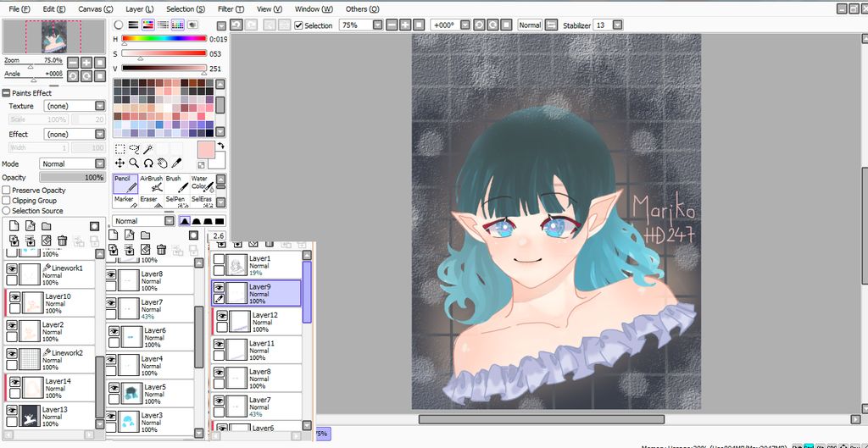
Task: Activate the hand pan tool
Action: (x=162, y=163)
